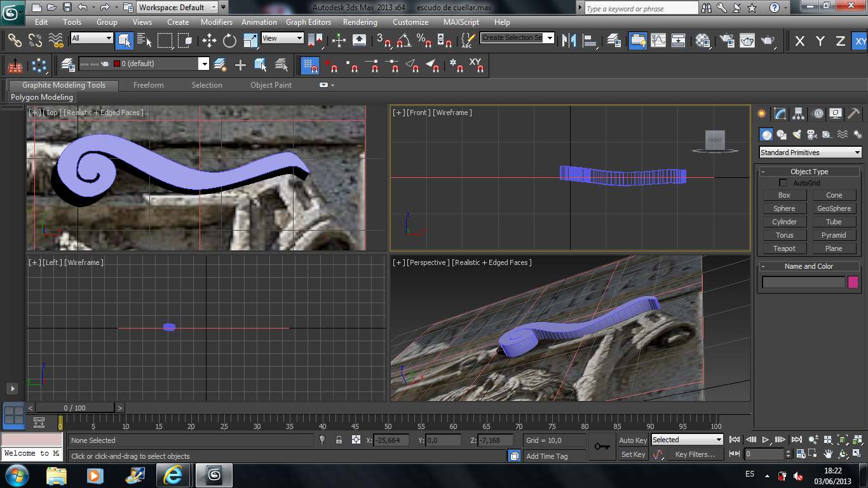868x488 pixels.
Task: Click the Teapot render production icon
Action: tap(768, 41)
